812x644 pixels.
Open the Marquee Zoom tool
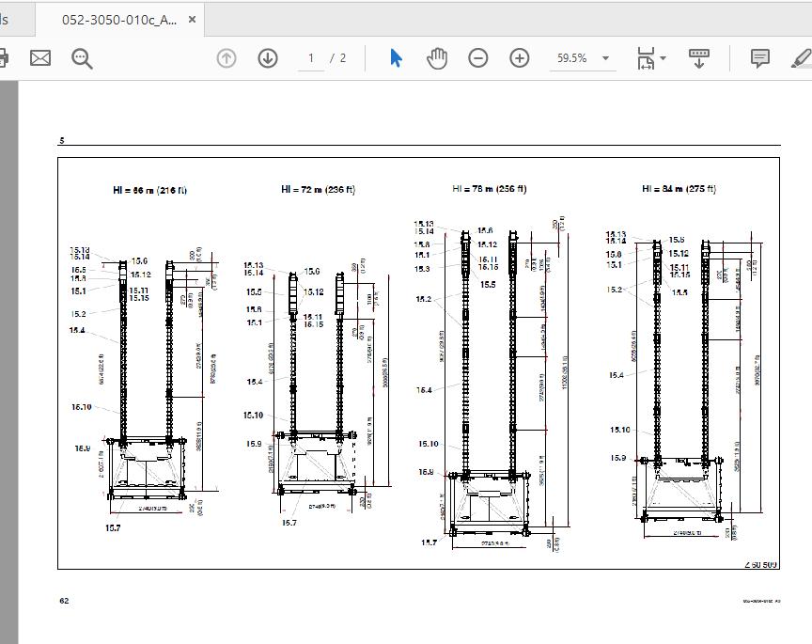pos(82,57)
